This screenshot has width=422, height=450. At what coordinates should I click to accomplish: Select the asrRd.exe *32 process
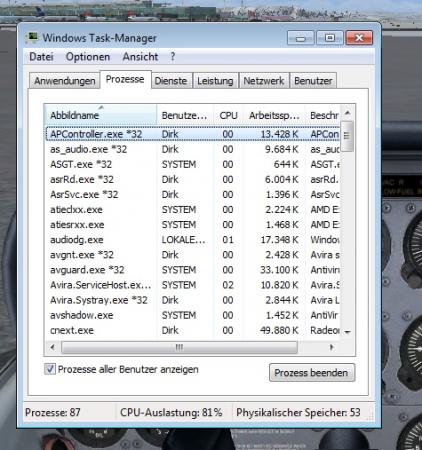(193, 179)
